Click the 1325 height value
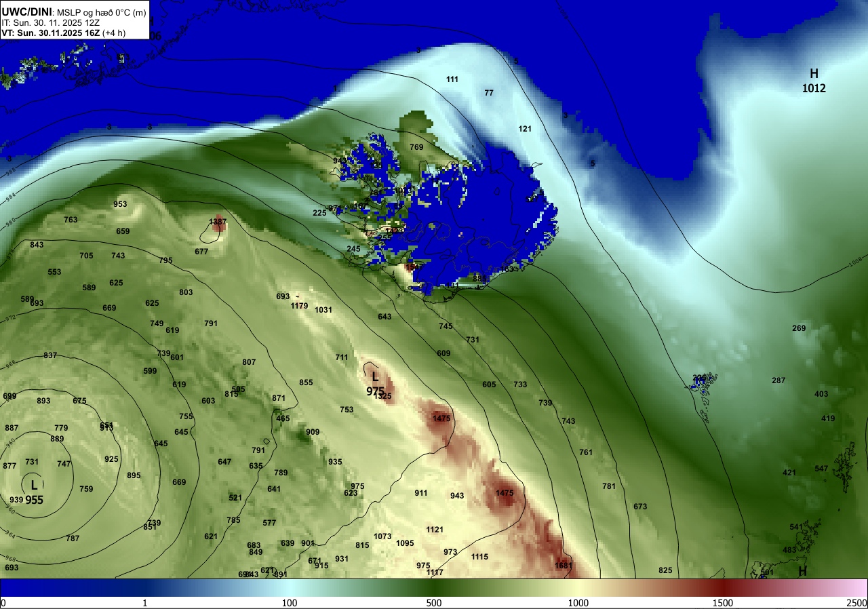868x609 pixels. (383, 396)
